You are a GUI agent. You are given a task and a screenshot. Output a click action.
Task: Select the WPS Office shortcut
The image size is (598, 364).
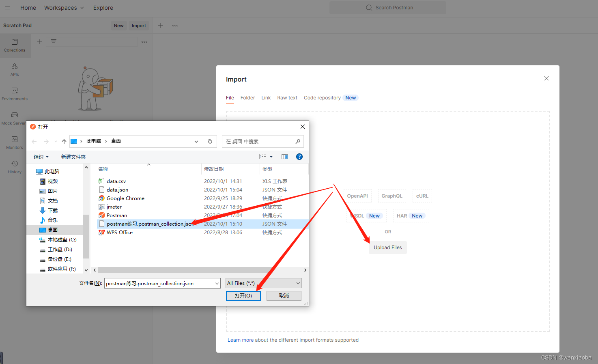119,233
